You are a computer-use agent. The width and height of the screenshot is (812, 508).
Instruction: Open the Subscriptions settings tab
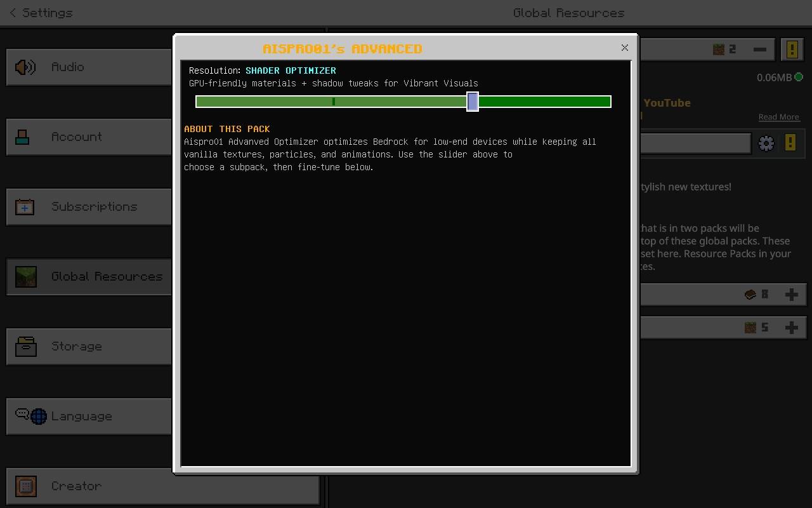[x=89, y=206]
